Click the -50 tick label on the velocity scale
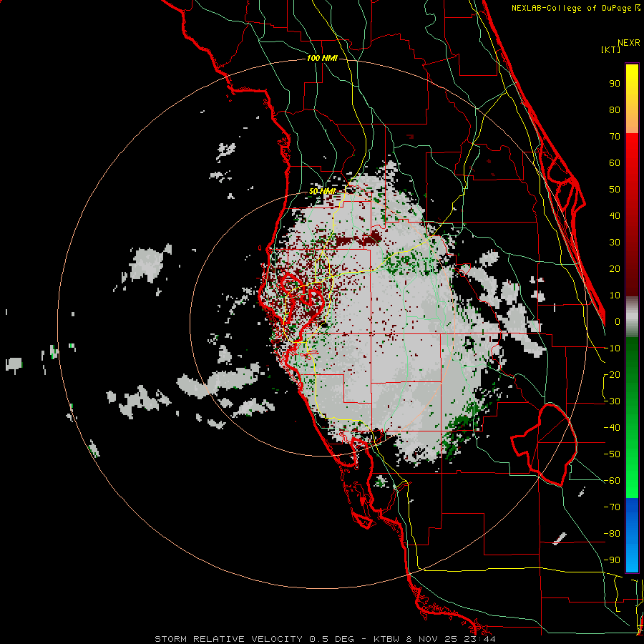Screen dimensions: 644x644 [612, 454]
